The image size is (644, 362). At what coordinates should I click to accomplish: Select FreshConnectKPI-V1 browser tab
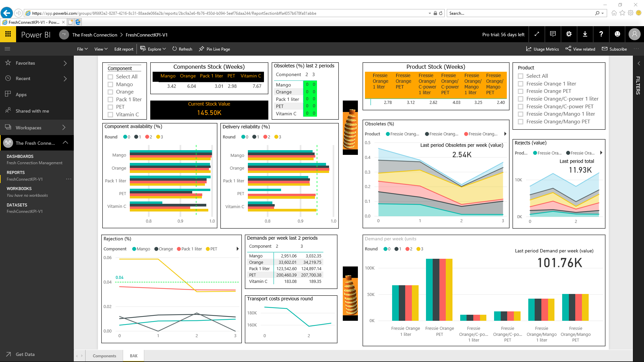(34, 22)
